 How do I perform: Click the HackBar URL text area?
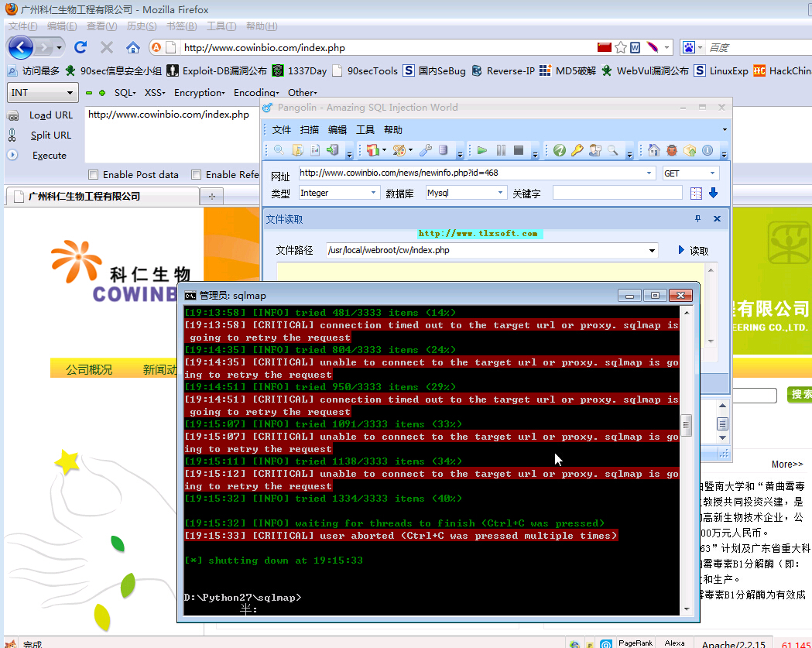(173, 134)
